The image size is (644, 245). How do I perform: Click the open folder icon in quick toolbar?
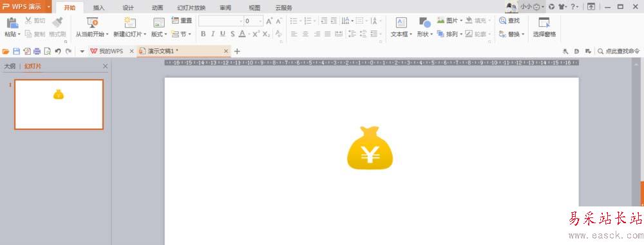pyautogui.click(x=6, y=51)
